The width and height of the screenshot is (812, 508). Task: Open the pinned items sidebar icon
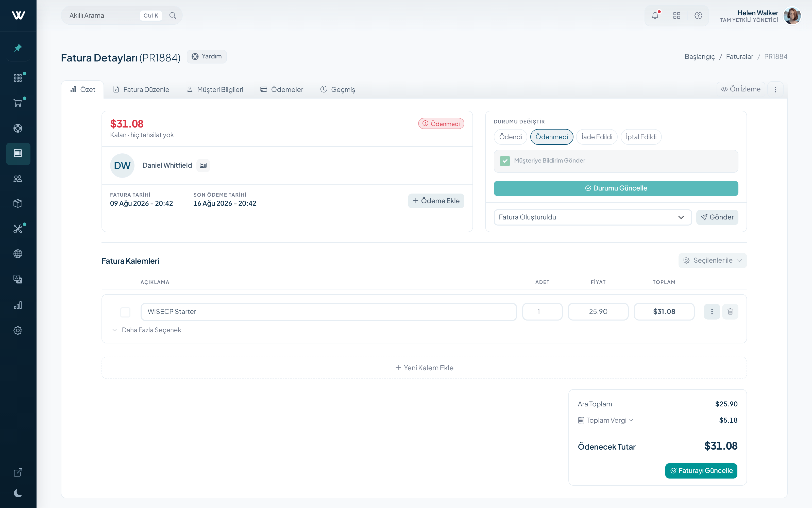[x=18, y=48]
